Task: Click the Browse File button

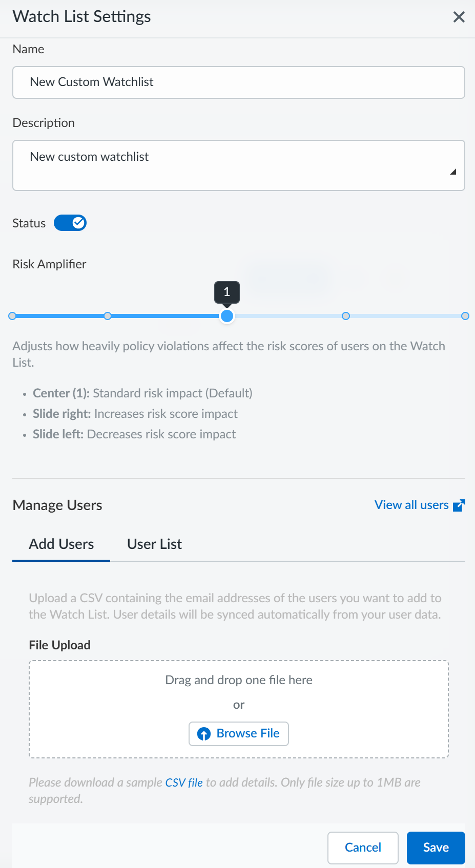Action: click(x=239, y=734)
